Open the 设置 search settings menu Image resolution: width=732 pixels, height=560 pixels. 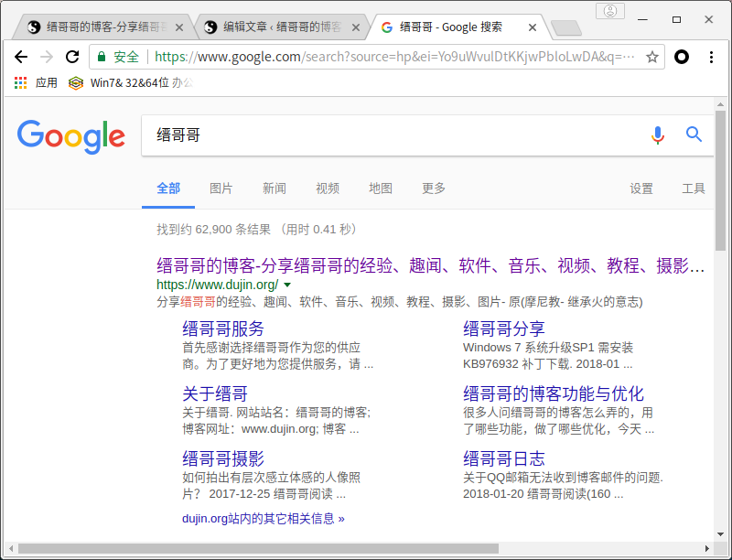[641, 188]
